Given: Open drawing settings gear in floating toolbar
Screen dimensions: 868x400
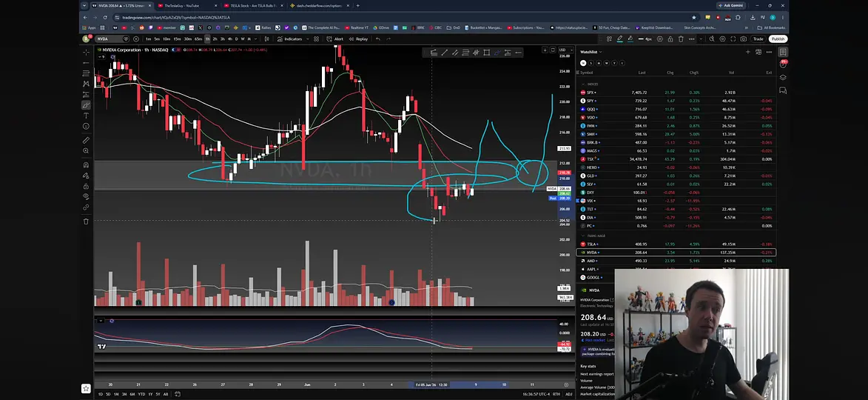Looking at the screenshot, I should (659, 39).
